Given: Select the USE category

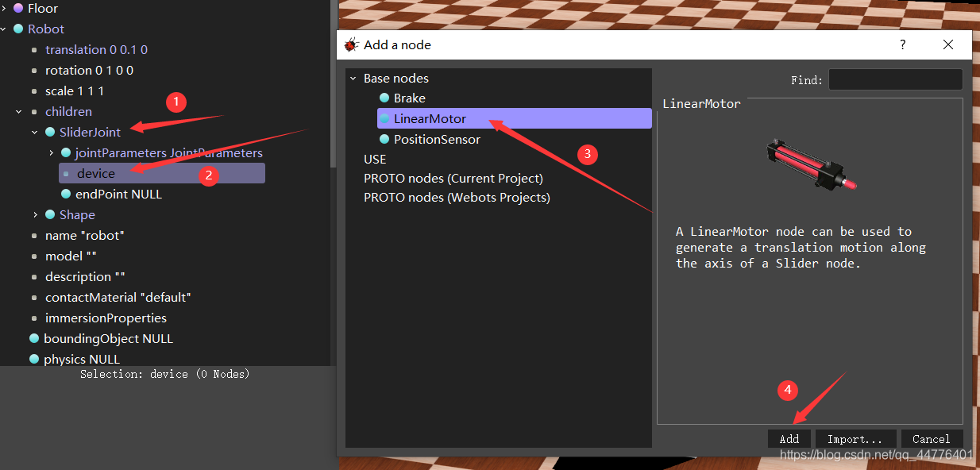Looking at the screenshot, I should tap(375, 159).
